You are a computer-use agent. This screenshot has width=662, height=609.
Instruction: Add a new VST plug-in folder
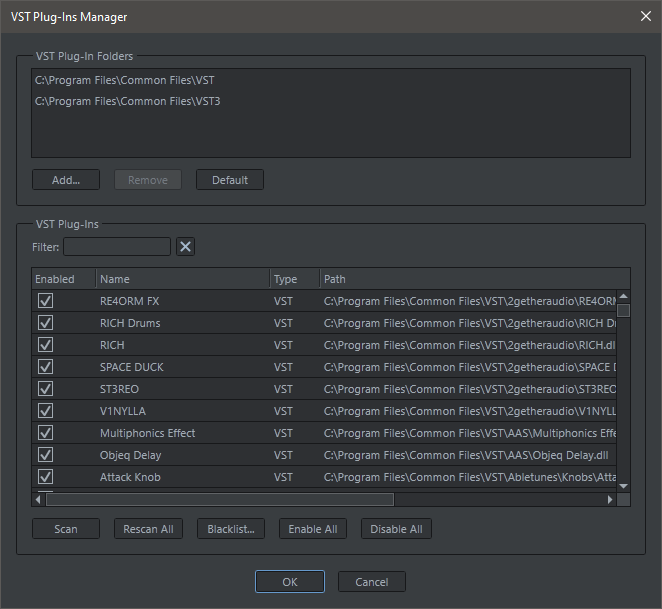[66, 180]
